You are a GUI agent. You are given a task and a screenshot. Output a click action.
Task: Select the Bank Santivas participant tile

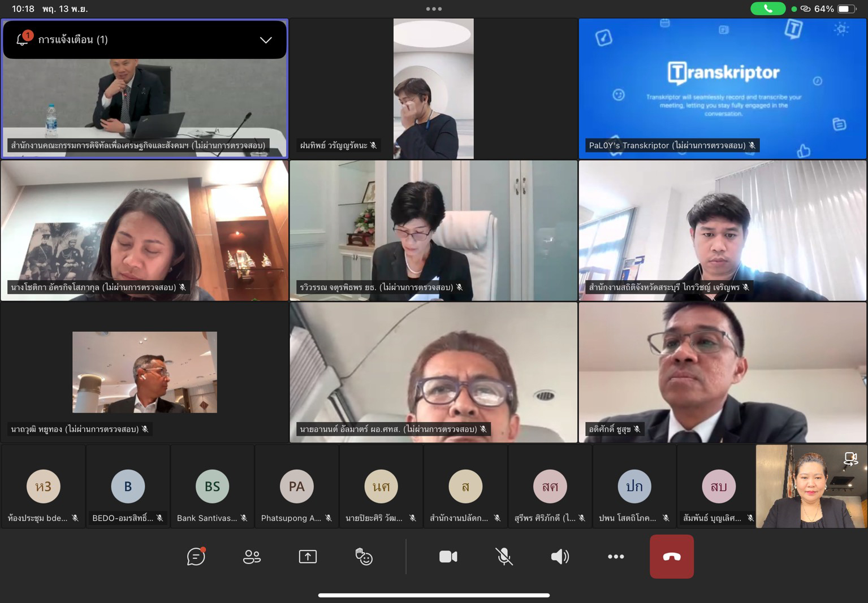(212, 487)
